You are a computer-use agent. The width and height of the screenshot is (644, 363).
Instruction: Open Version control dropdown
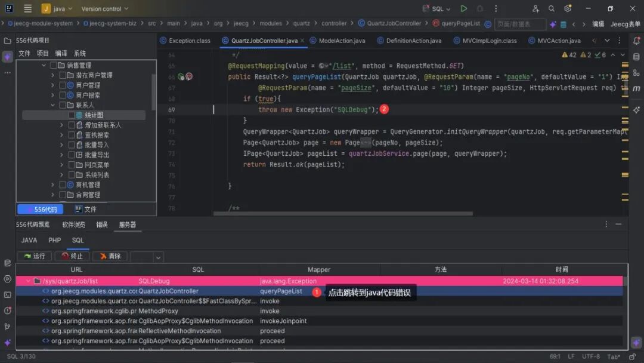[105, 8]
